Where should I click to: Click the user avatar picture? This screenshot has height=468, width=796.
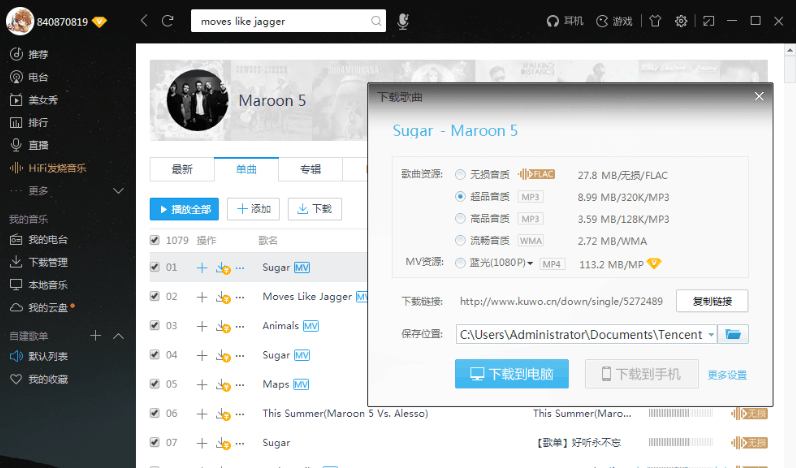tap(20, 21)
